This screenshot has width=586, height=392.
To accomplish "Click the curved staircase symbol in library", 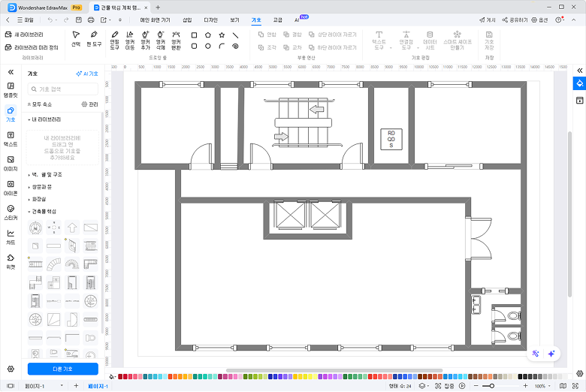I will click(x=54, y=264).
